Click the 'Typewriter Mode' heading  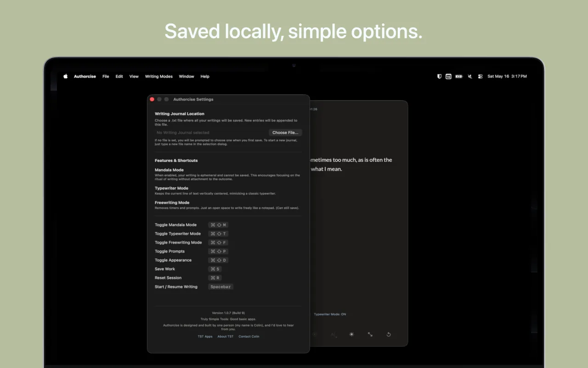pyautogui.click(x=171, y=188)
